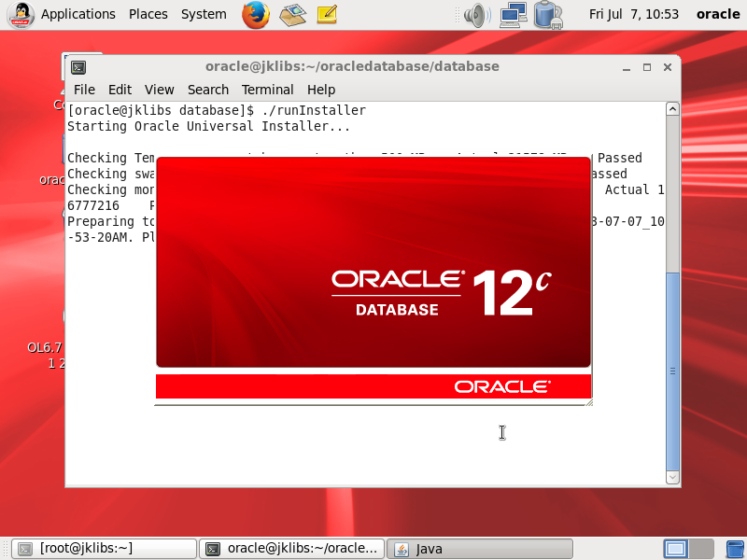Open the terminal File menu

point(84,90)
